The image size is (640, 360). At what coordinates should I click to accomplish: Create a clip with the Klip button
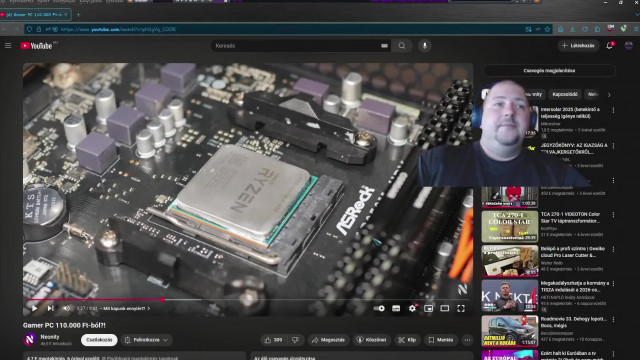tap(407, 340)
